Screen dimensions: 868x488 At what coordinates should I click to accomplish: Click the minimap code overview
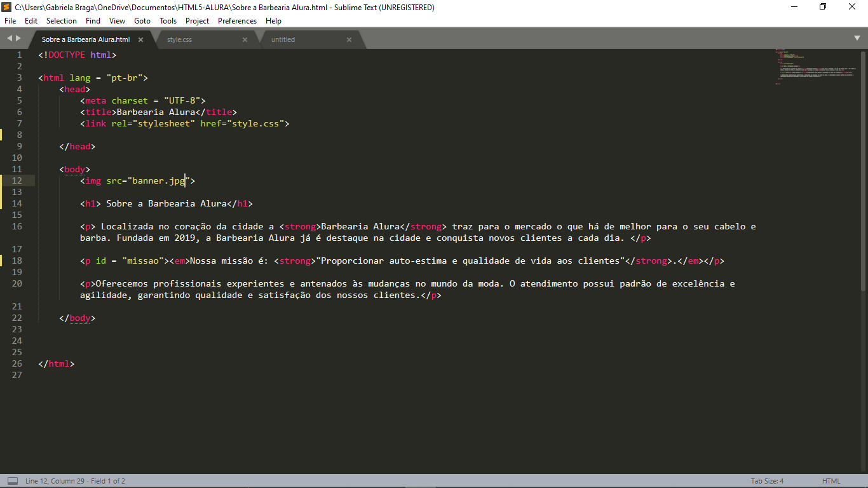click(x=816, y=67)
